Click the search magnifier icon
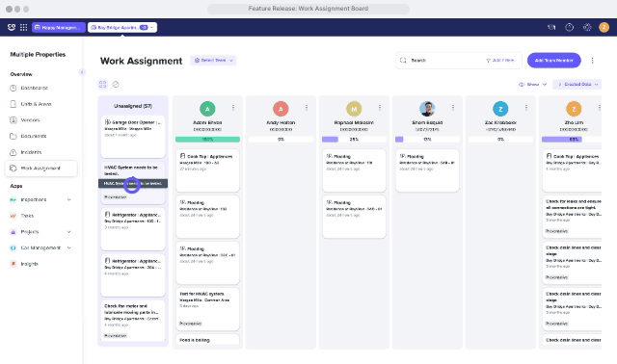Viewport: 617px width, 364px height. pyautogui.click(x=403, y=60)
